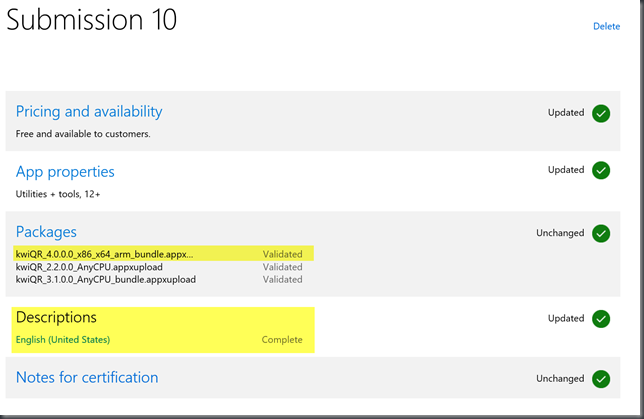Open the Pricing and availability section
The height and width of the screenshot is (419, 644).
coord(89,112)
